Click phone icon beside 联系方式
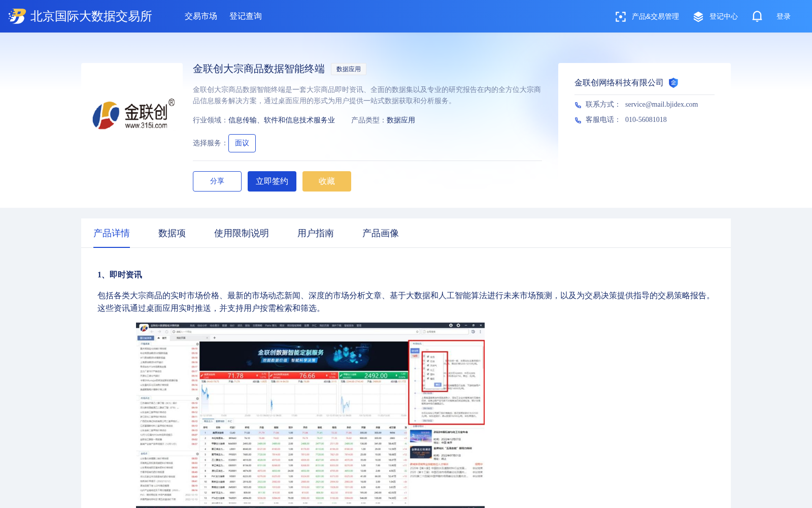 (578, 105)
